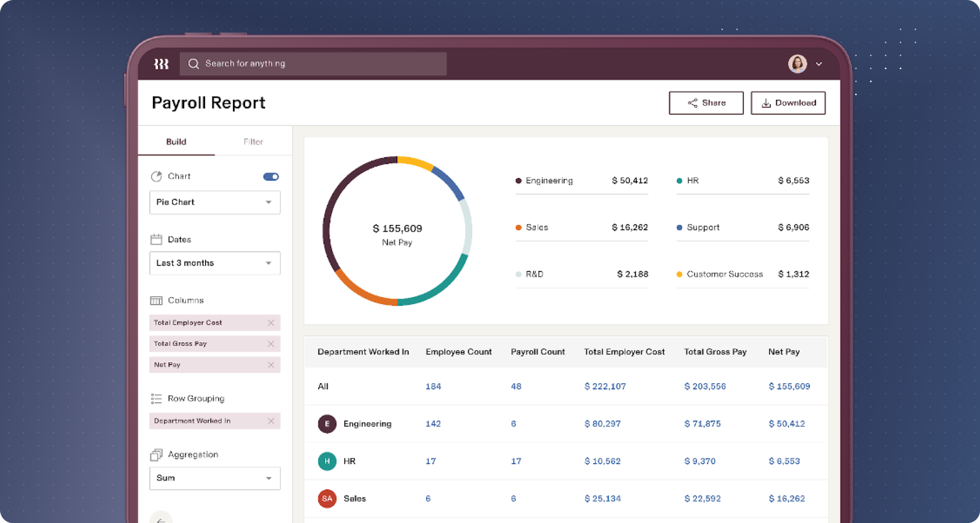Image resolution: width=980 pixels, height=523 pixels.
Task: Click Sales gross pay $ 22,592
Action: tap(702, 498)
